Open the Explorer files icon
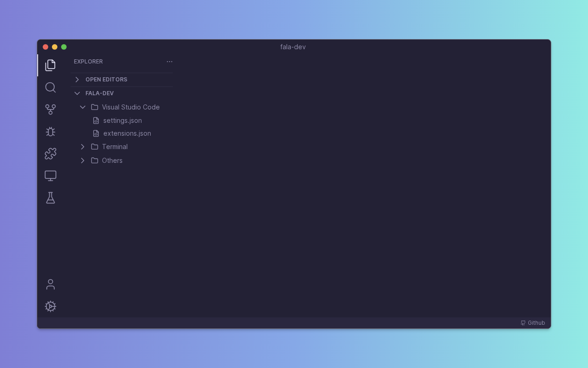This screenshot has width=588, height=368. click(51, 65)
